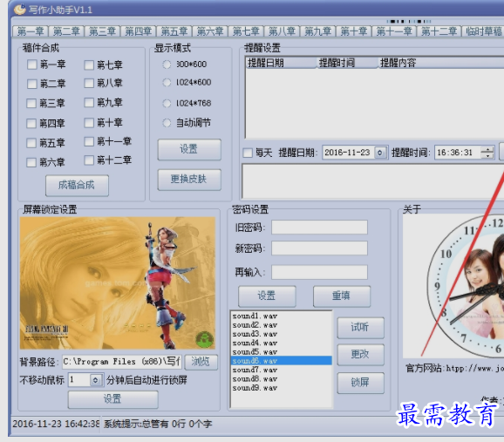Check the 第十二章 checkbox

pos(89,160)
